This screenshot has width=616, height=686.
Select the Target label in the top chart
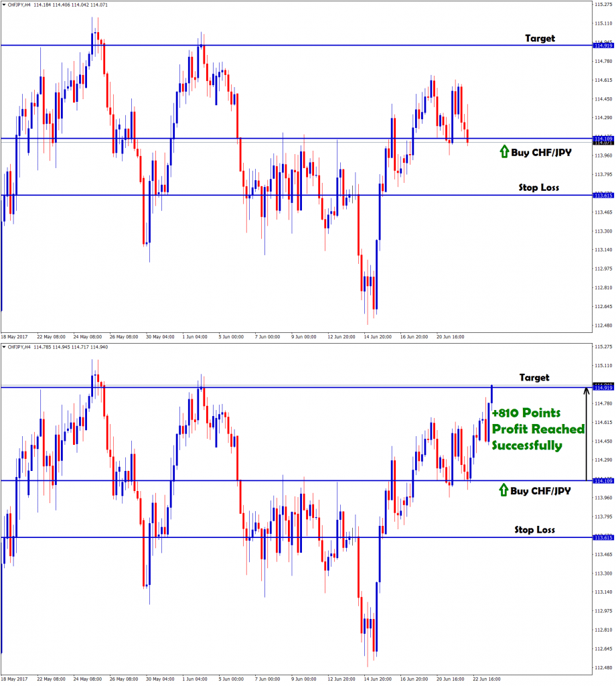(x=540, y=38)
